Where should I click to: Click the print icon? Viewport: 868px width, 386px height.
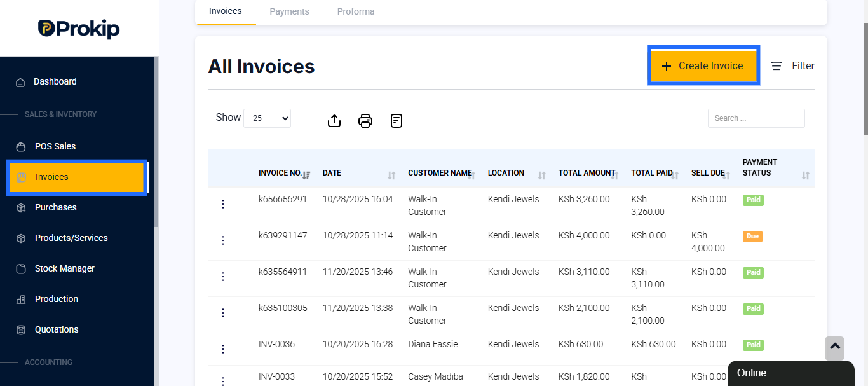[x=365, y=120]
